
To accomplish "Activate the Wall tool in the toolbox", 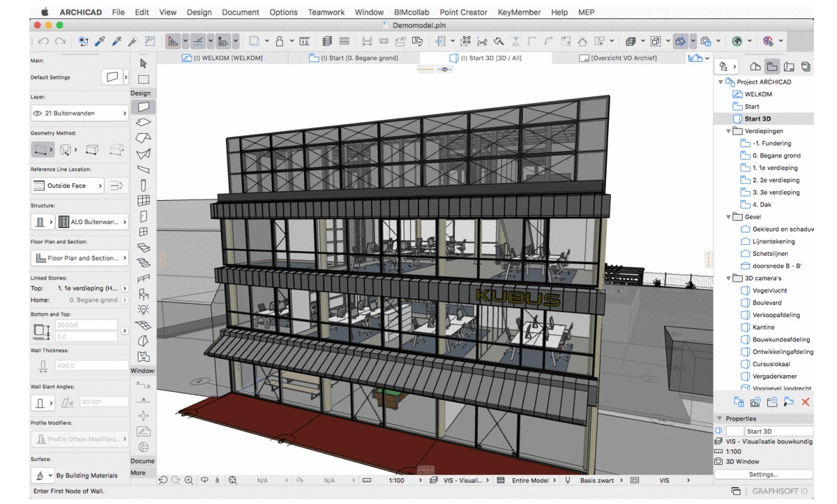I will [144, 107].
